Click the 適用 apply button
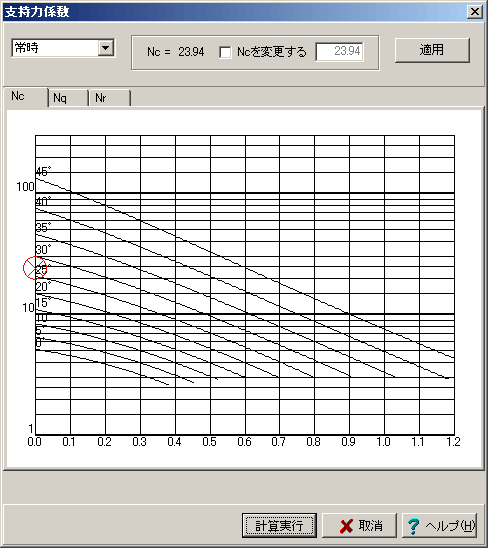The width and height of the screenshot is (488, 548). click(432, 50)
